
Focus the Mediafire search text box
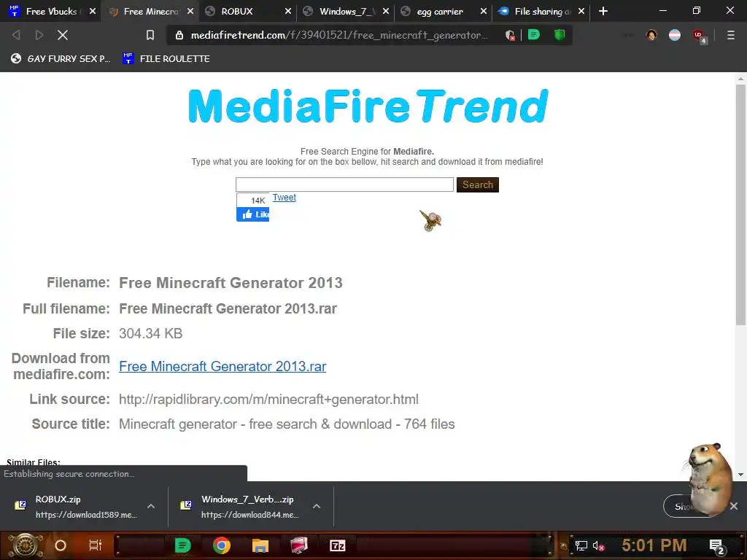pyautogui.click(x=344, y=184)
